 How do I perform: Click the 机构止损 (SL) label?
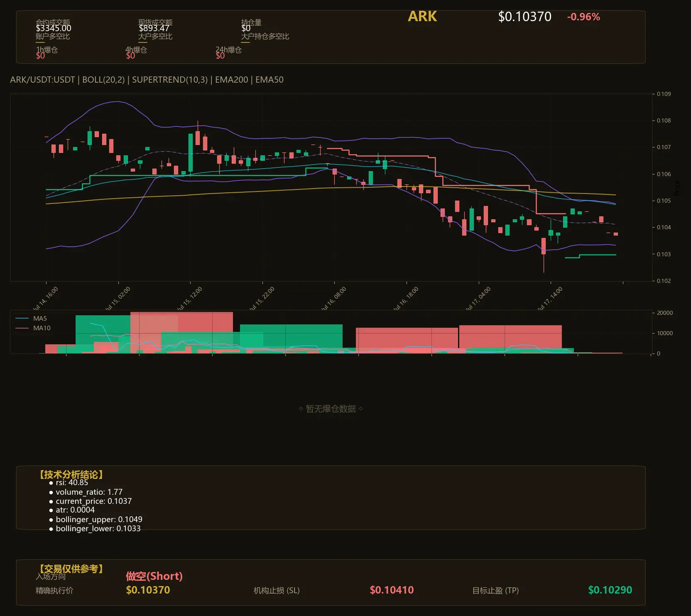tap(277, 590)
